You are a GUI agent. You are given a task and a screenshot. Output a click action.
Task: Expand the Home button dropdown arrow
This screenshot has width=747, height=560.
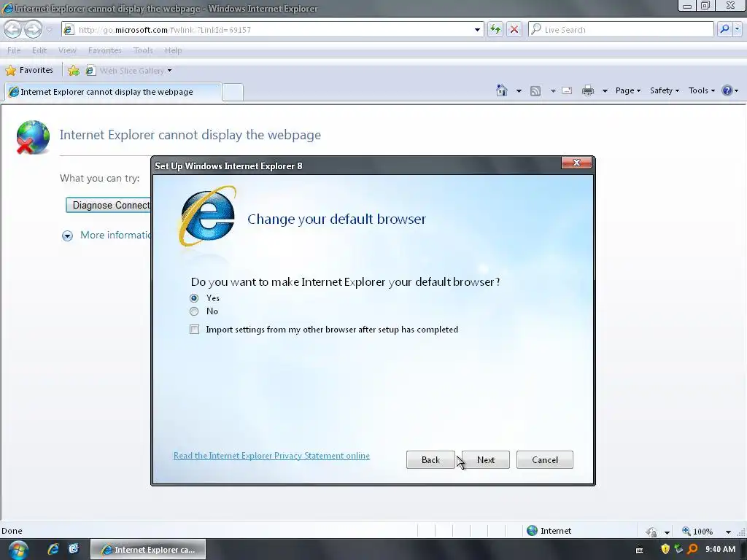(519, 90)
